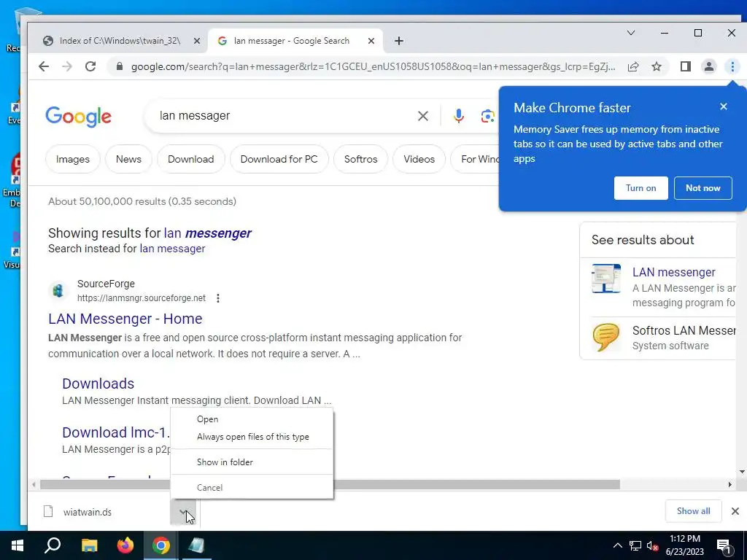Open LAN messenger knowledge panel entry
Viewport: 747px width, 560px height.
click(x=673, y=272)
